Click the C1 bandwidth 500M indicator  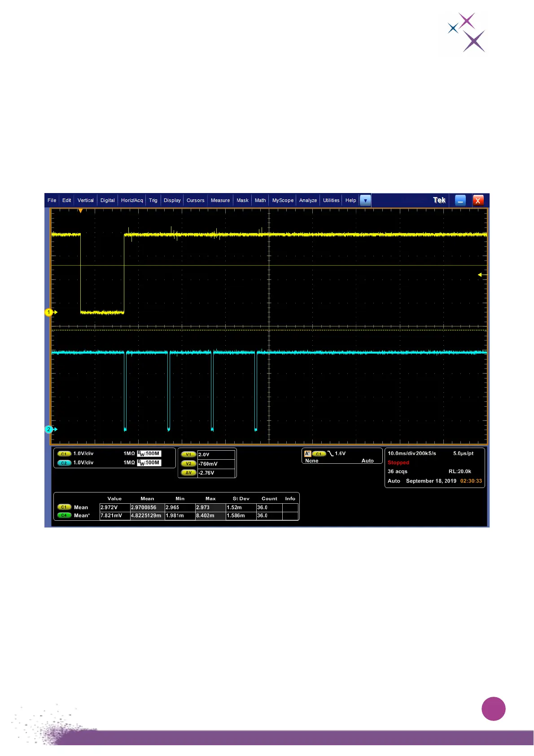coord(149,454)
